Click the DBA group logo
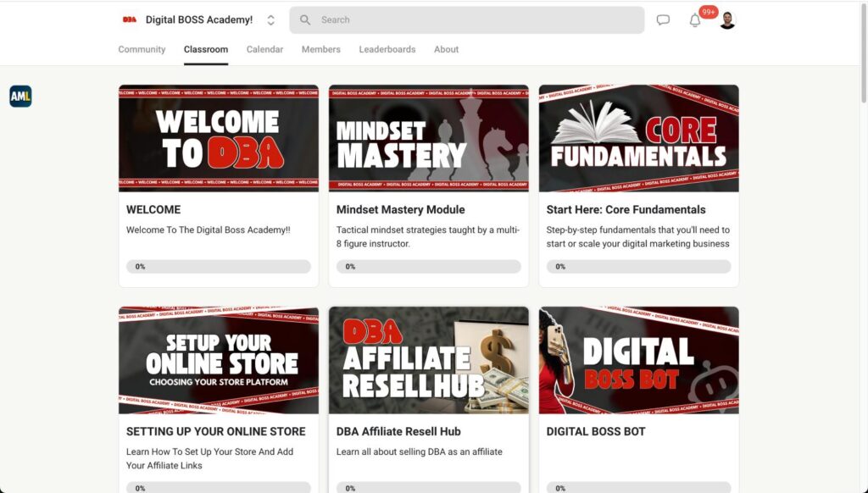This screenshot has width=868, height=493. pos(130,20)
